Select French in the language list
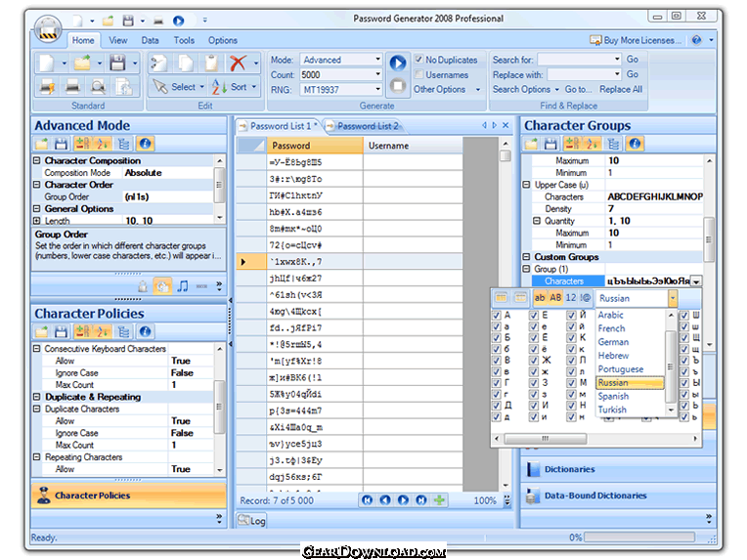 611,328
